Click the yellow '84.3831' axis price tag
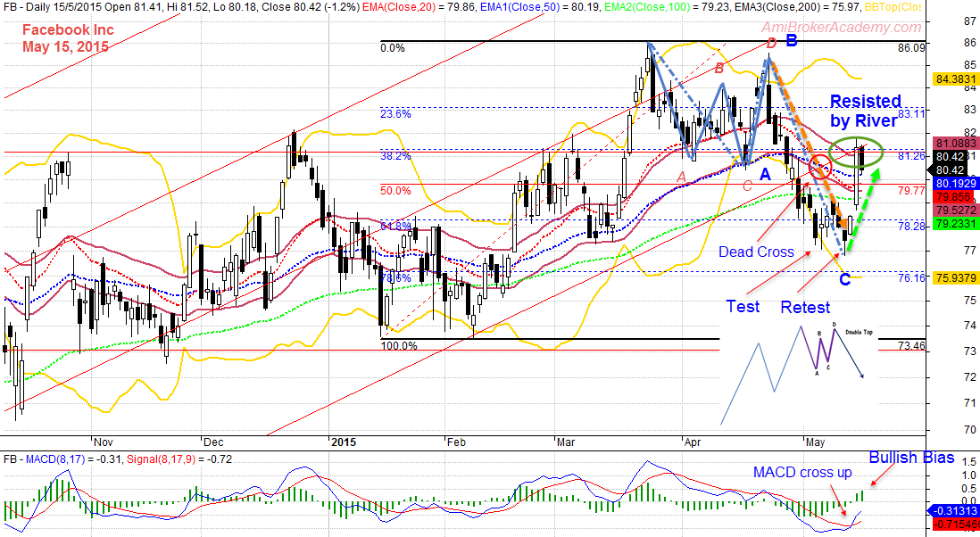The image size is (980, 537). pos(956,79)
